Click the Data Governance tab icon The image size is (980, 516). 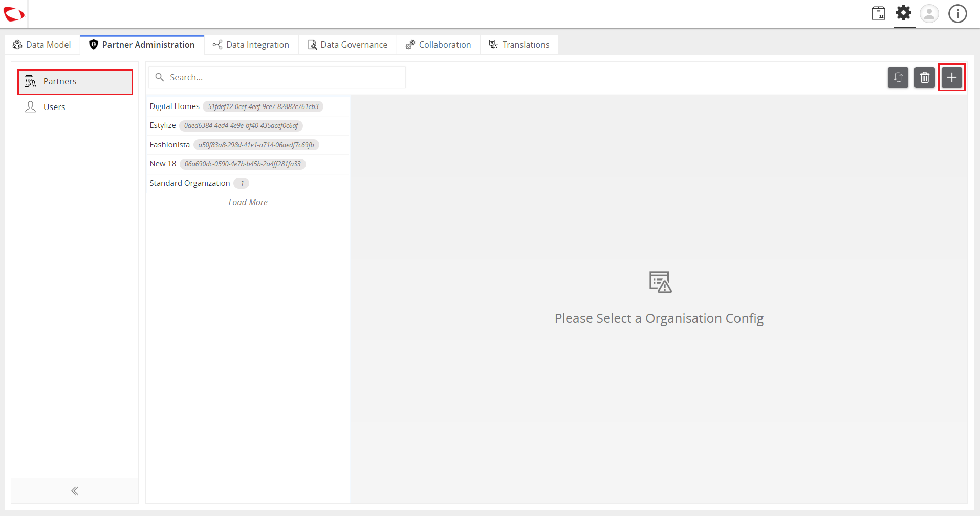click(312, 45)
